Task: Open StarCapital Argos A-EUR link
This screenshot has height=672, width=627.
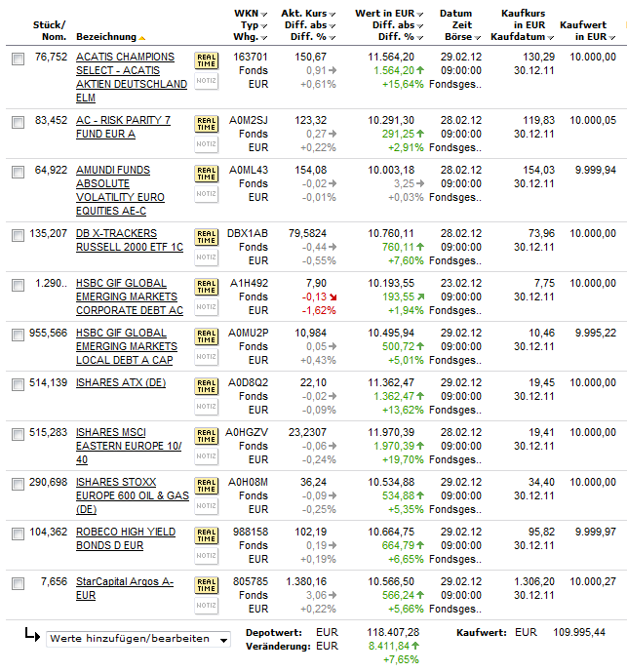Action: coord(125,588)
